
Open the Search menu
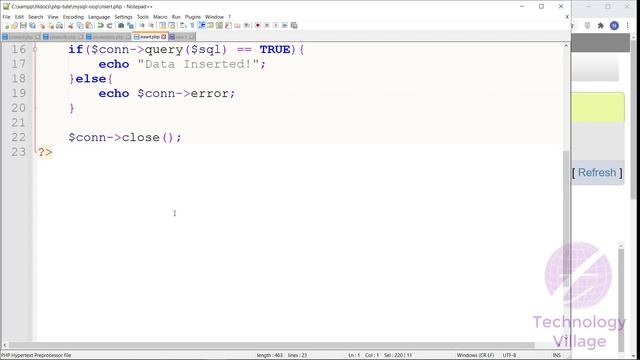click(36, 17)
